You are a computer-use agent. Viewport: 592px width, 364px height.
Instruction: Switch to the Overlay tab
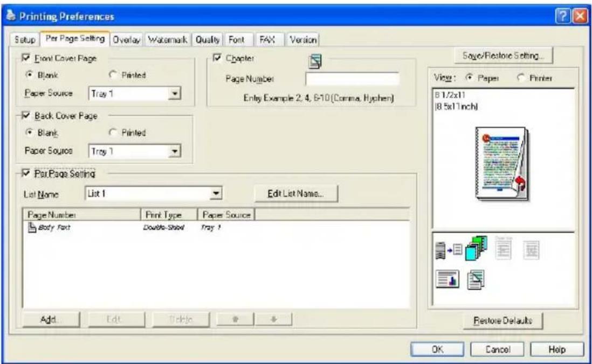tap(127, 40)
